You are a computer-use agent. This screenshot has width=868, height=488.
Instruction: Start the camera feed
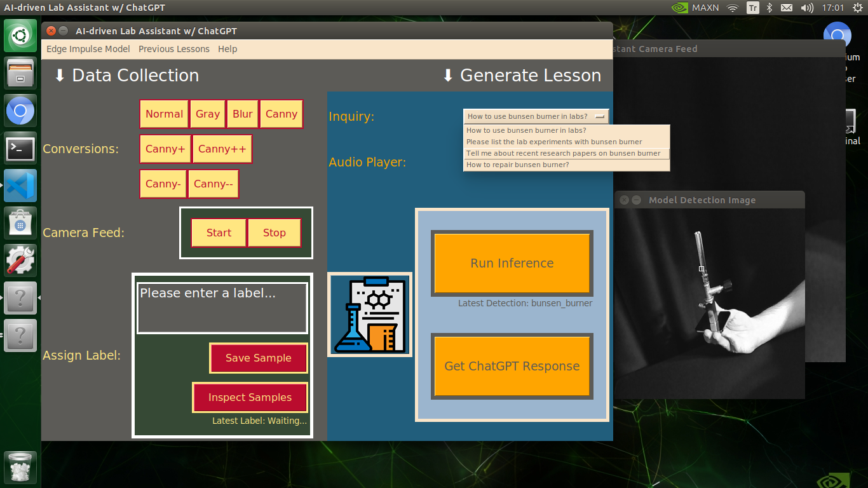pos(219,233)
